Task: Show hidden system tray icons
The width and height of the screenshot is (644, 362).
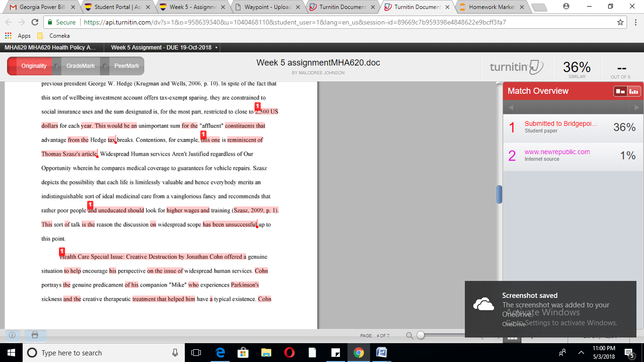Action: pyautogui.click(x=581, y=353)
